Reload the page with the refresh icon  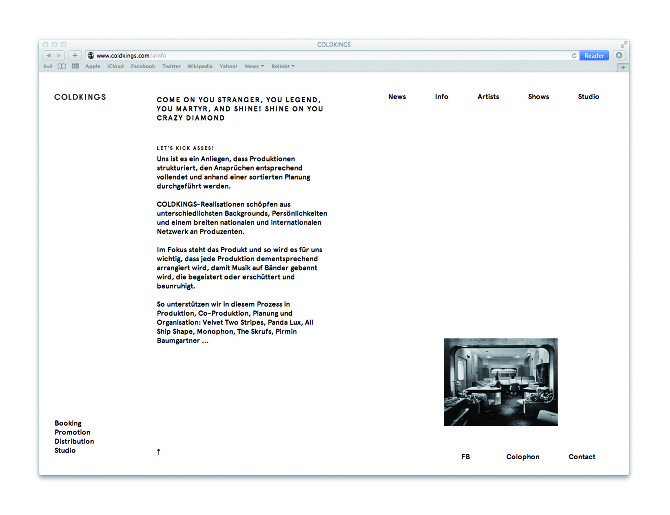[x=573, y=56]
